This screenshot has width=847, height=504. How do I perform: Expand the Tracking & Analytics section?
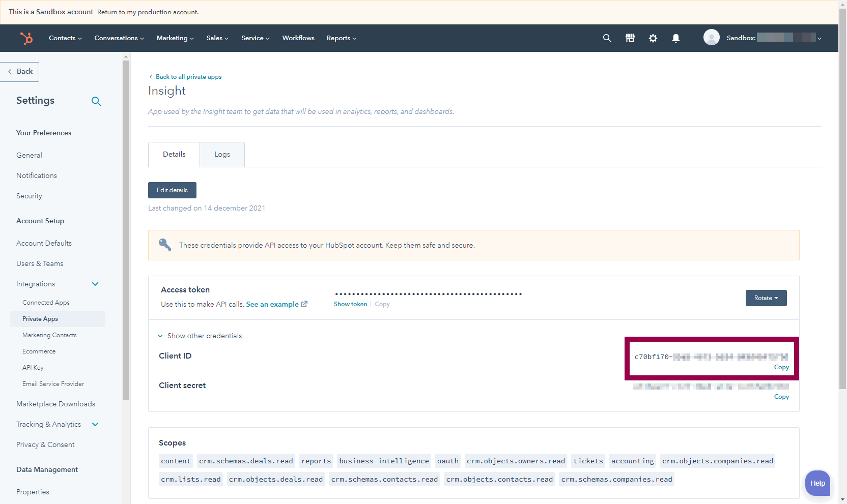(95, 424)
